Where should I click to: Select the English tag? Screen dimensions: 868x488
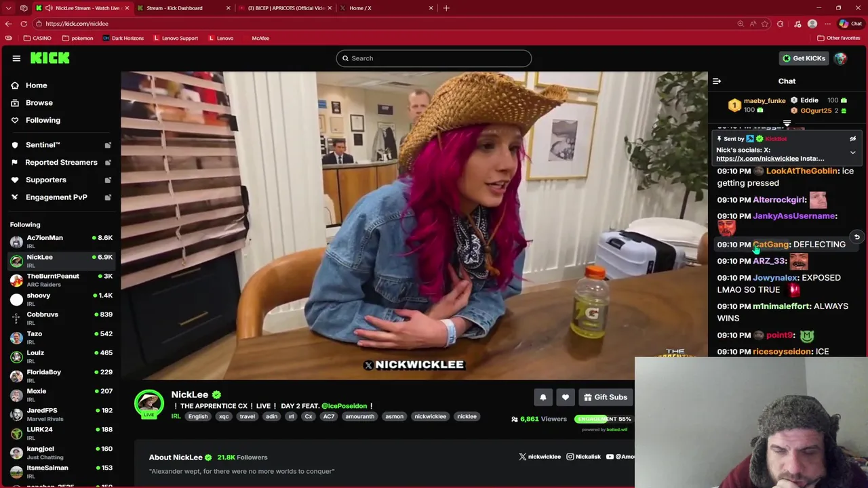tap(198, 417)
